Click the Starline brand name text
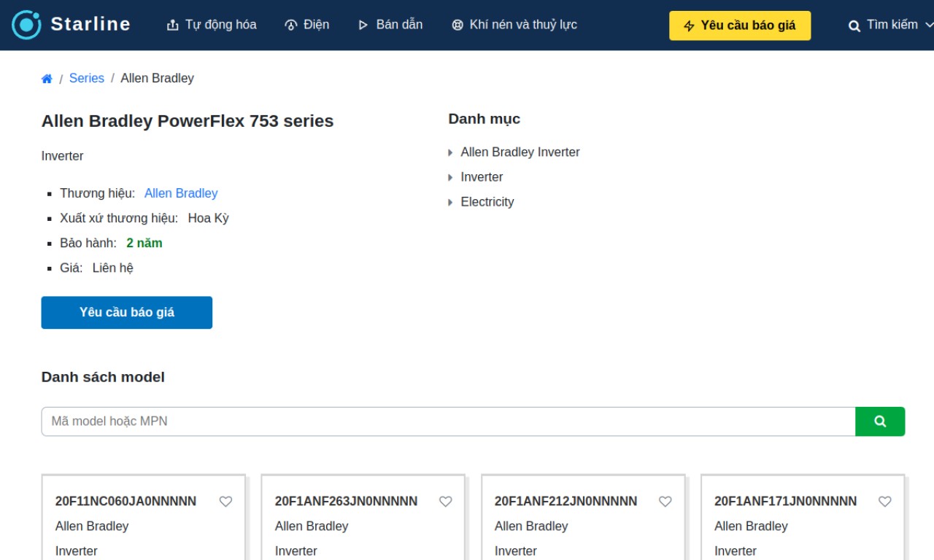934x560 pixels. [x=90, y=24]
